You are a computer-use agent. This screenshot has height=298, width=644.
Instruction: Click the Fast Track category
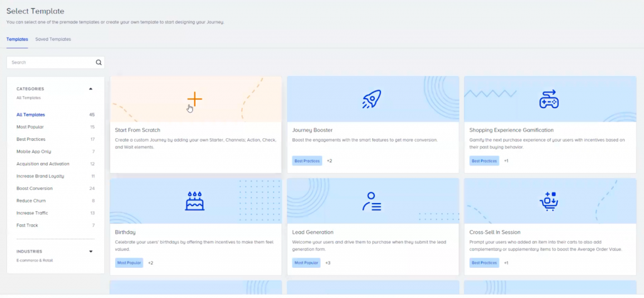point(28,225)
